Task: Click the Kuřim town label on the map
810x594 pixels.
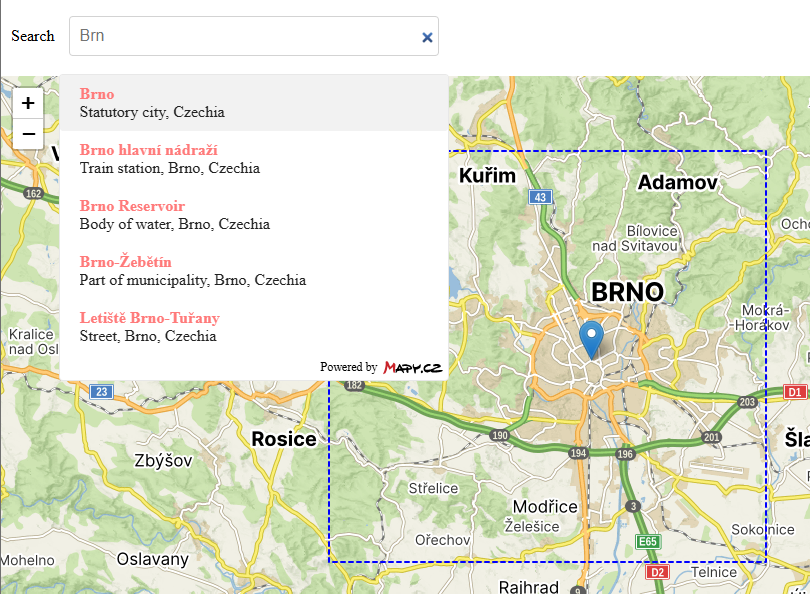Action: [x=486, y=176]
